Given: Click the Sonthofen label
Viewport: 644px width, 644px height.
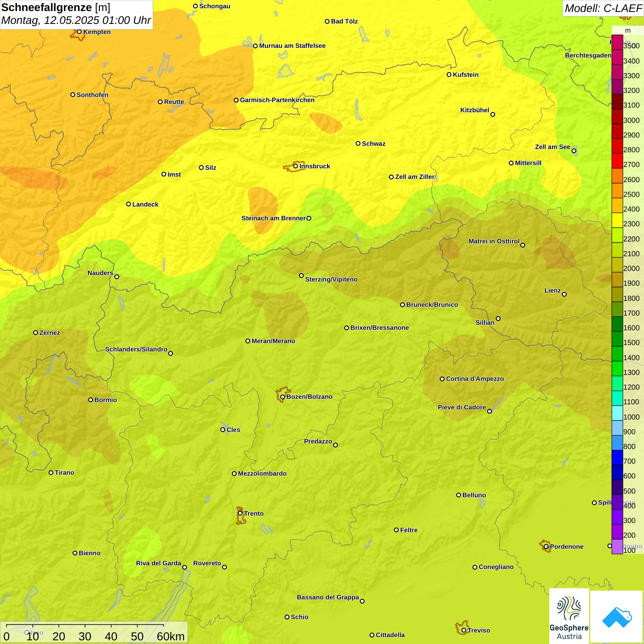Looking at the screenshot, I should coord(92,95).
